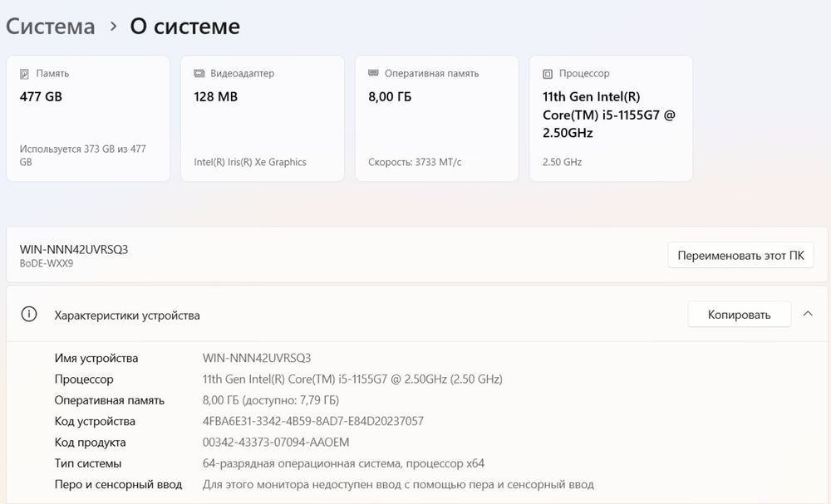This screenshot has height=504, width=831.
Task: Click model name BoDE-WXX9
Action: point(46,264)
